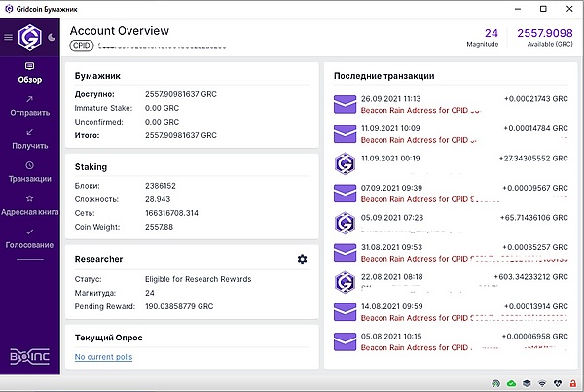Click the envelope icon for 05.08.2021 10:15 transaction
Viewport: 584px width, 392px height.
(345, 341)
